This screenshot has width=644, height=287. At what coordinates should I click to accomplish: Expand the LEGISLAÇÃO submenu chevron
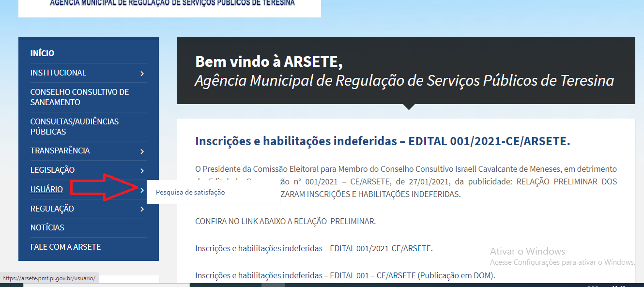142,171
